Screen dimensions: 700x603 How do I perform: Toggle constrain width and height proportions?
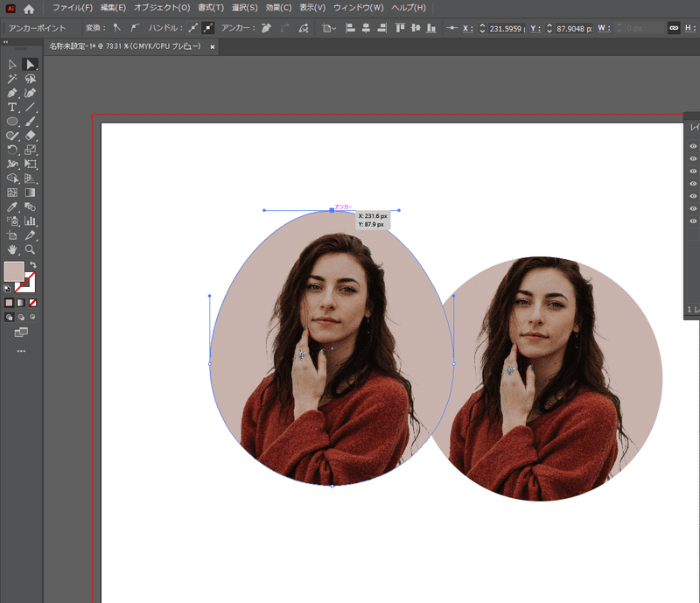coord(674,28)
